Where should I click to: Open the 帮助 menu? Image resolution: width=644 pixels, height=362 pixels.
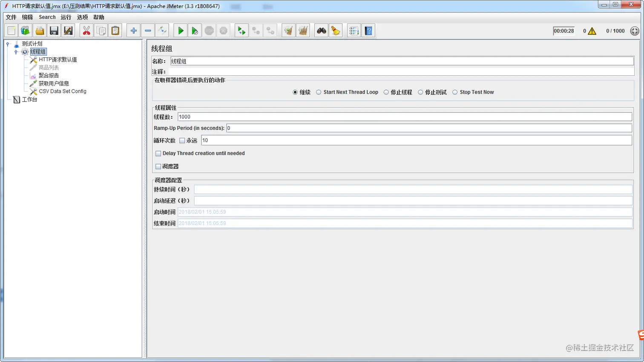point(98,17)
